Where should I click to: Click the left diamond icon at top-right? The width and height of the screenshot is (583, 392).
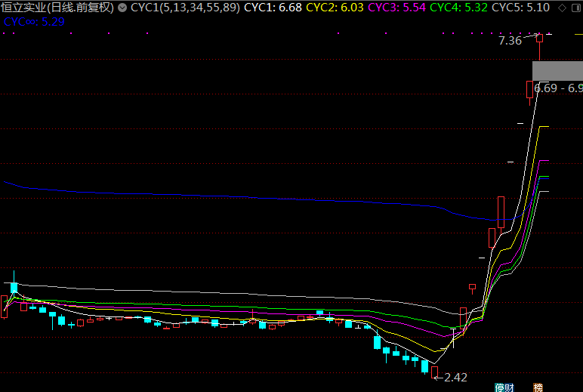[x=561, y=8]
